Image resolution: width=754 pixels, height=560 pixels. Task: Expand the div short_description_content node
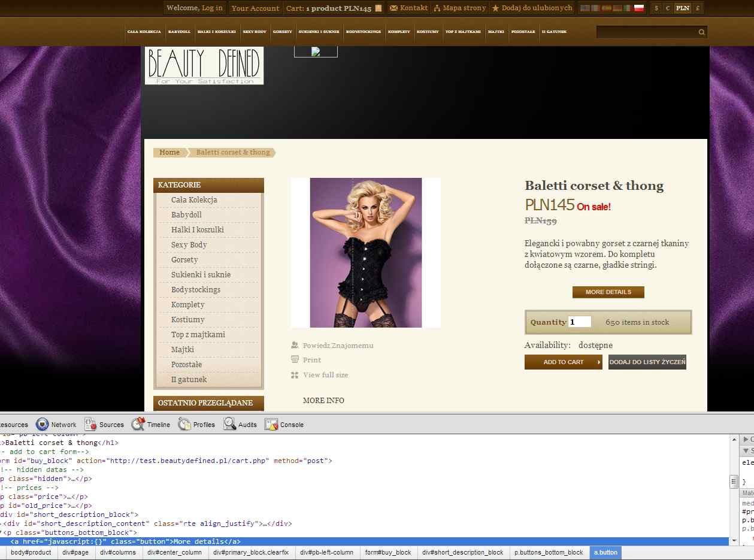pyautogui.click(x=1, y=523)
